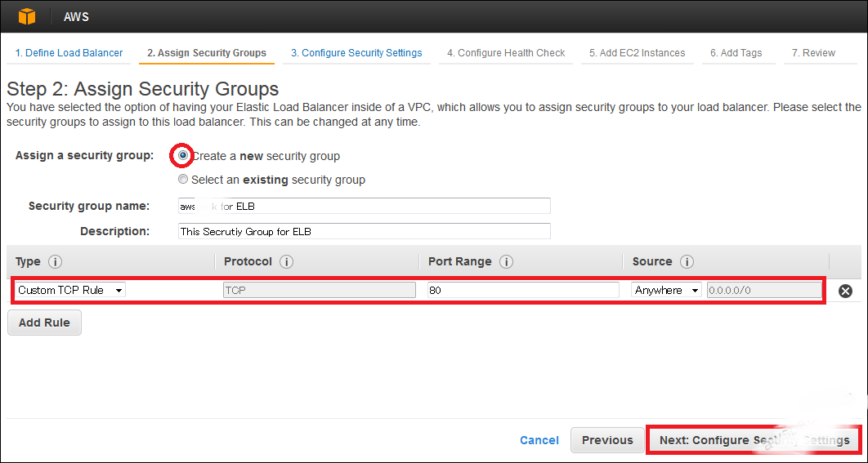Click the Add Rule button
Viewport: 868px width, 463px height.
tap(44, 323)
